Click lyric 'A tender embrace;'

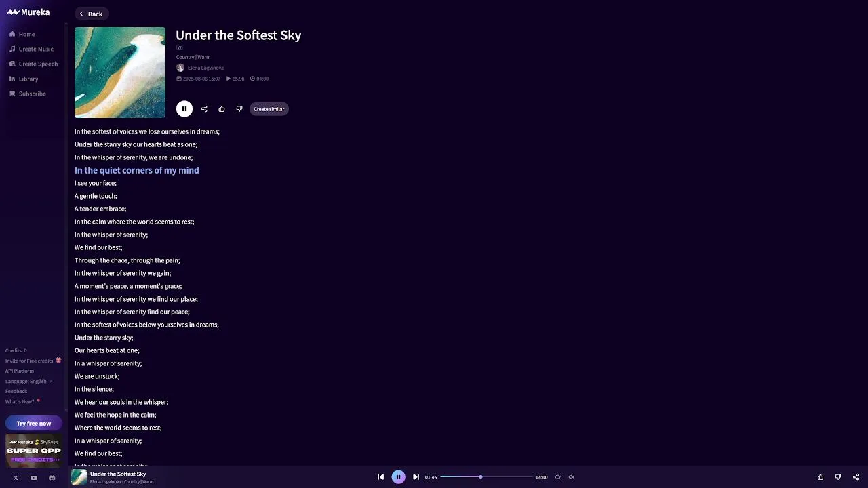100,209
